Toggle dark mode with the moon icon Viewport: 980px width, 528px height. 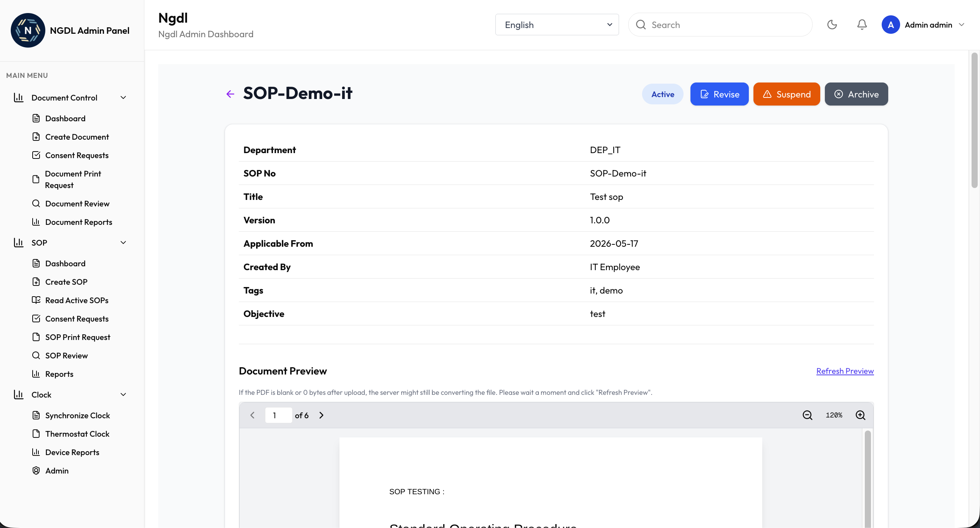point(832,25)
